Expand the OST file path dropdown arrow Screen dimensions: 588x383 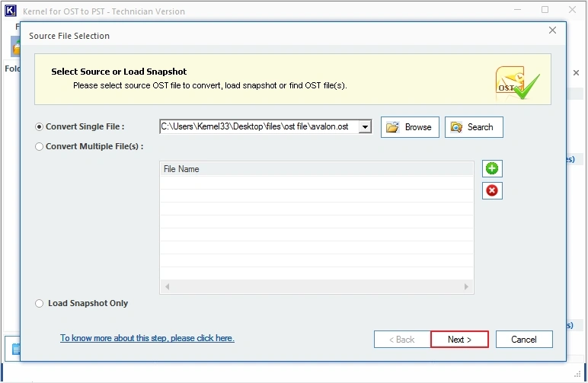(x=365, y=127)
